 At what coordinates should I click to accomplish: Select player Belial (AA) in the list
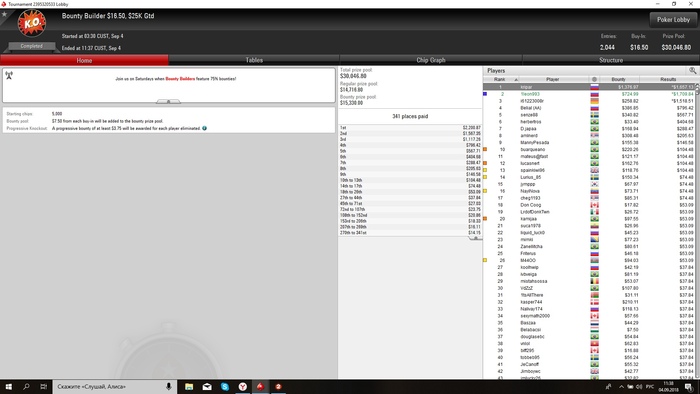(x=531, y=108)
